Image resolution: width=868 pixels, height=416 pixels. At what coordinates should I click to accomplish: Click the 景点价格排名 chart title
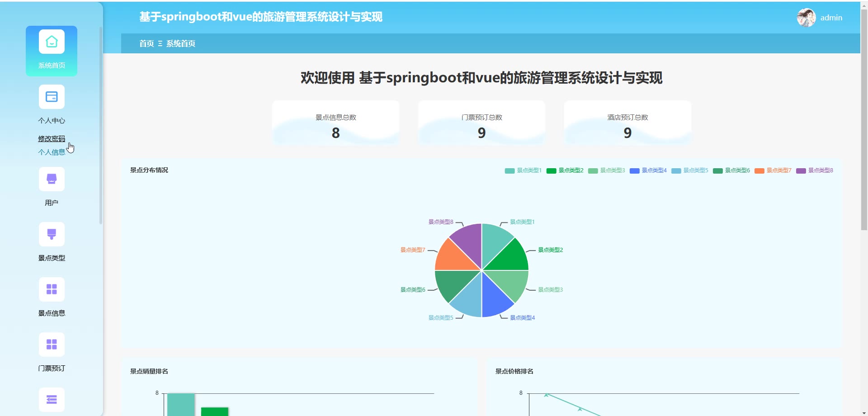pyautogui.click(x=514, y=372)
